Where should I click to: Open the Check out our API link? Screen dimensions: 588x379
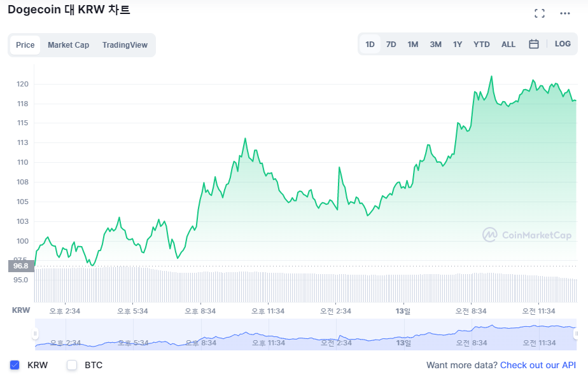click(538, 365)
